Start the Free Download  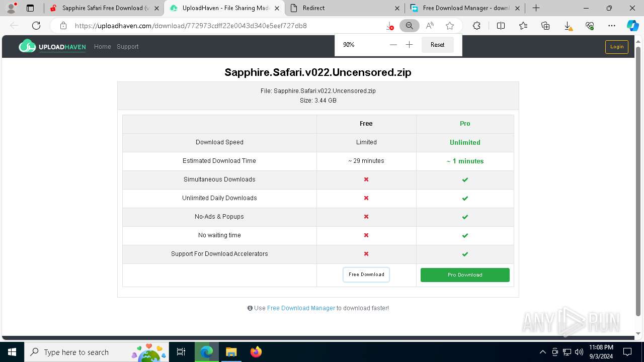(366, 275)
